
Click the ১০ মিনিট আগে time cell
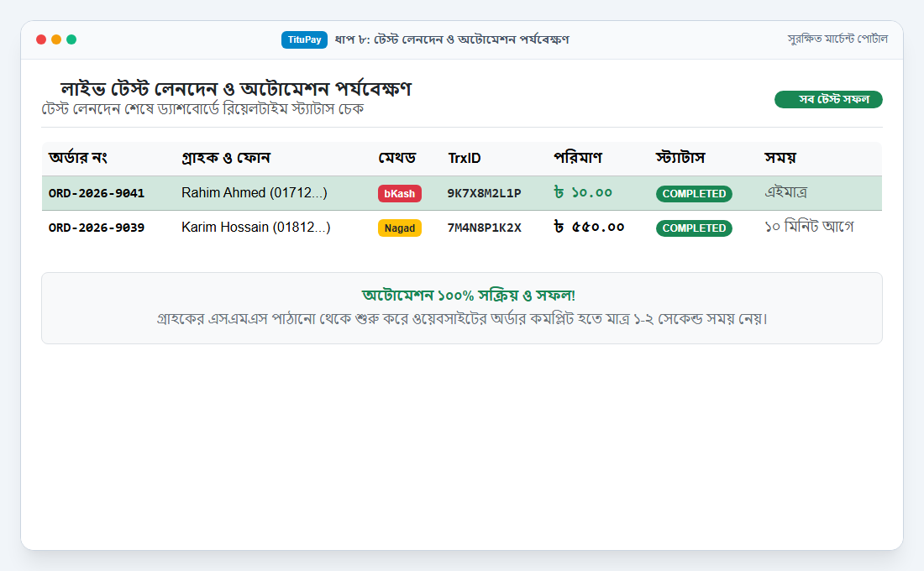(x=808, y=227)
